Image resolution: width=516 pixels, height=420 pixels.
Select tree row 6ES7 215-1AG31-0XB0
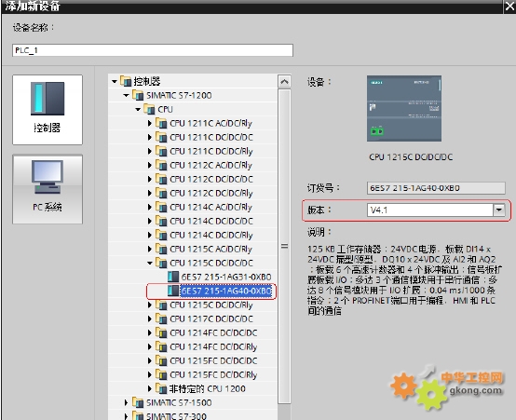click(193, 277)
